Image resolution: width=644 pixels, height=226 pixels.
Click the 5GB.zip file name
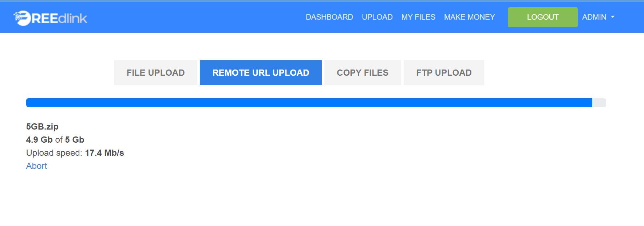coord(42,127)
